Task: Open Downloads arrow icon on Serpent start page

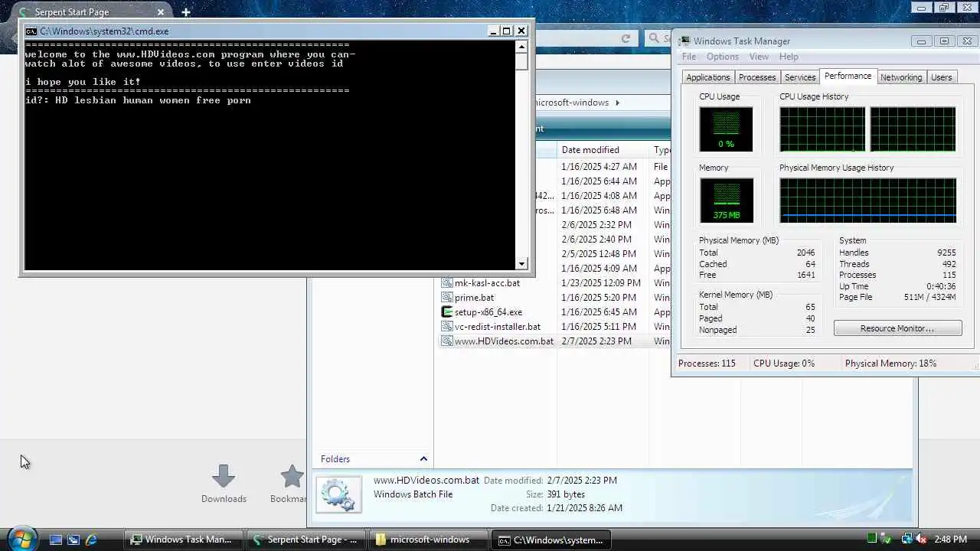Action: [x=224, y=476]
